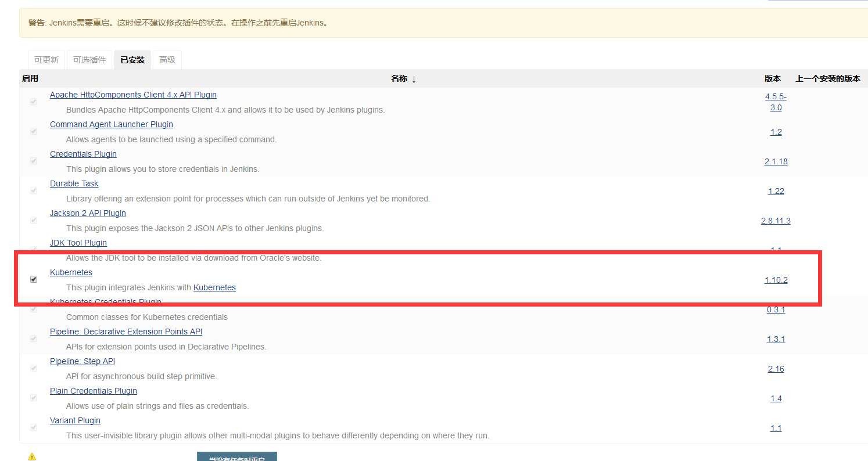Toggle the Plain Credentials Plugin checkbox
The width and height of the screenshot is (868, 461).
[34, 398]
